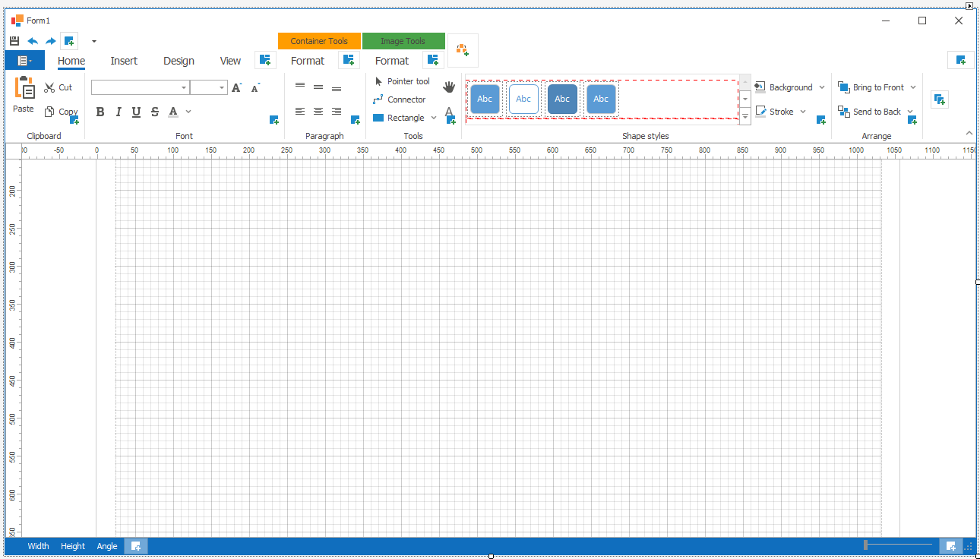Click the Stroke color button
Viewport: 980px width, 559px height.
[774, 112]
